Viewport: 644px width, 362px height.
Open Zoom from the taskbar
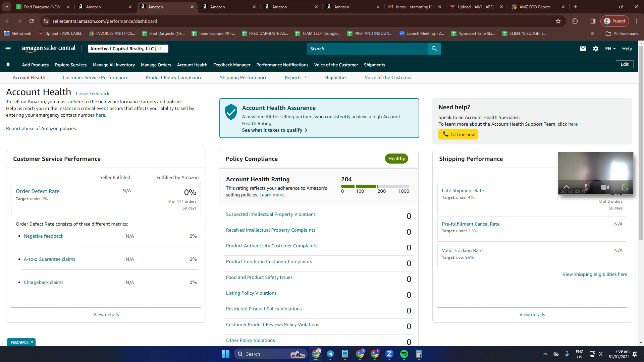[x=389, y=354]
